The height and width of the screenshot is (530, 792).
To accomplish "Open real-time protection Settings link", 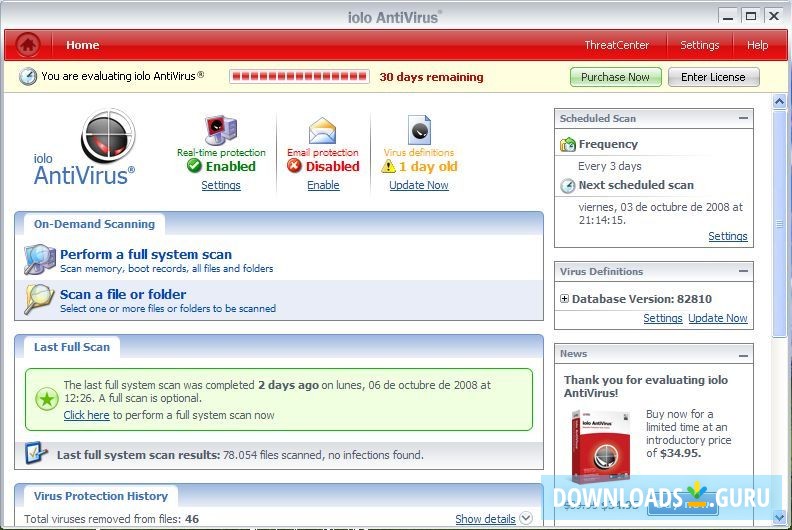I will (221, 185).
